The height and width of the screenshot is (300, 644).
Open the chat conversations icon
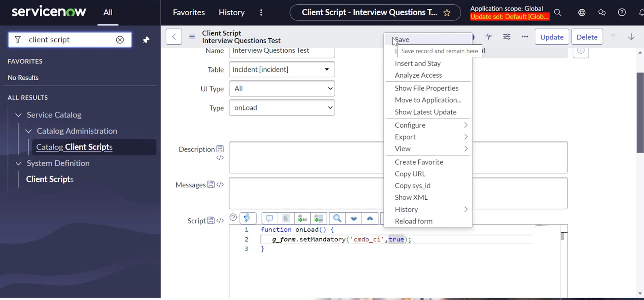coord(602,12)
